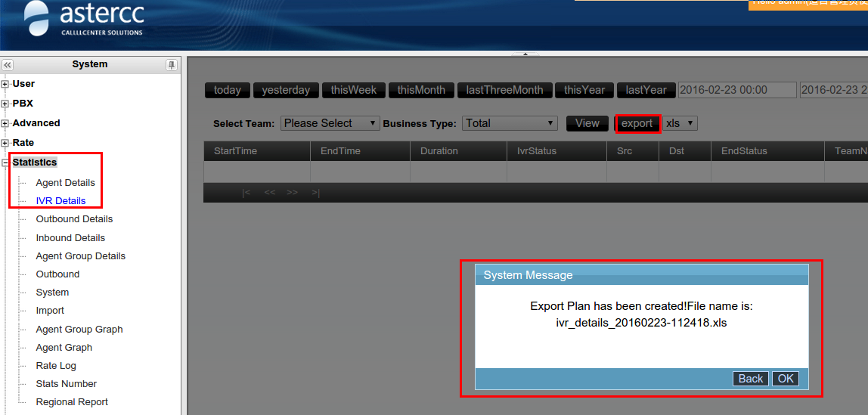Open the Select Team dropdown

[330, 123]
